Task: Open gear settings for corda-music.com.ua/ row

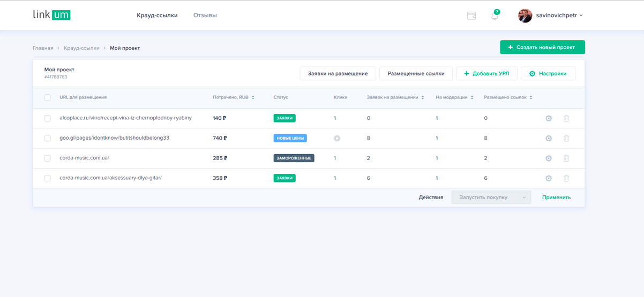Action: pyautogui.click(x=549, y=158)
